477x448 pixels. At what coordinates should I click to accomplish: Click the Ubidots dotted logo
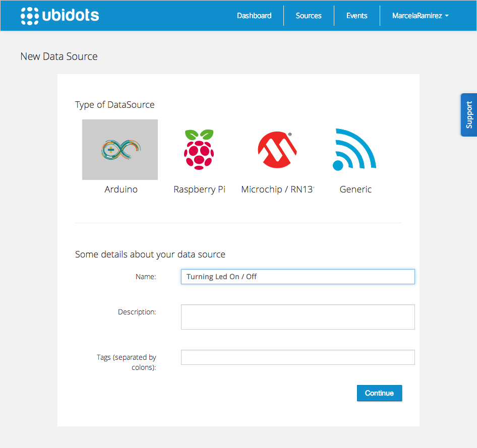click(x=30, y=16)
